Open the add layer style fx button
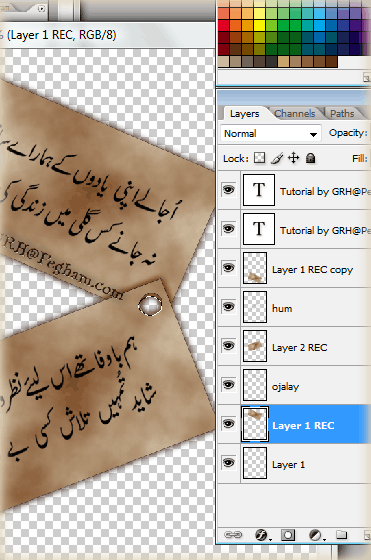 click(262, 535)
